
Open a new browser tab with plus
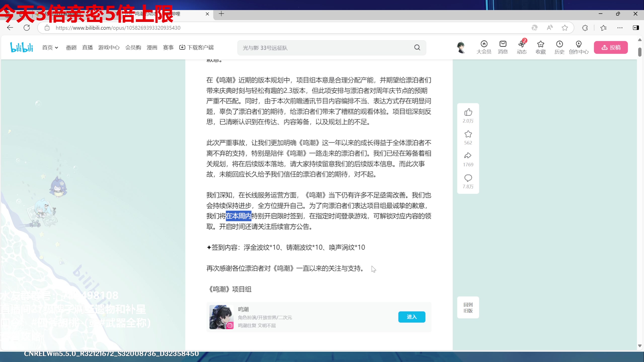pos(221,14)
